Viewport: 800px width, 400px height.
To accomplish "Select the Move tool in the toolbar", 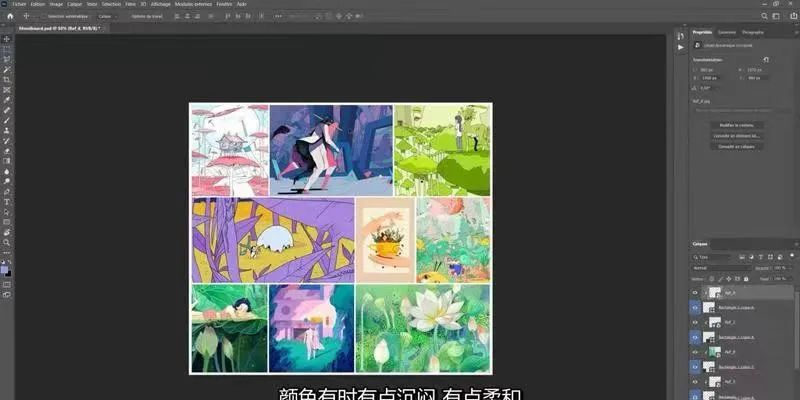I will [x=7, y=39].
